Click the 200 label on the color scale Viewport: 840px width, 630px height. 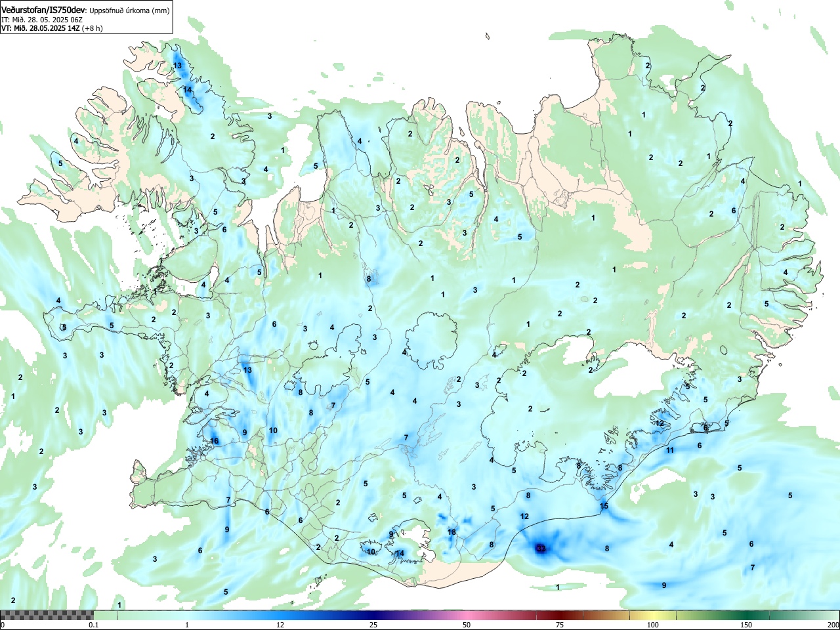click(x=833, y=625)
